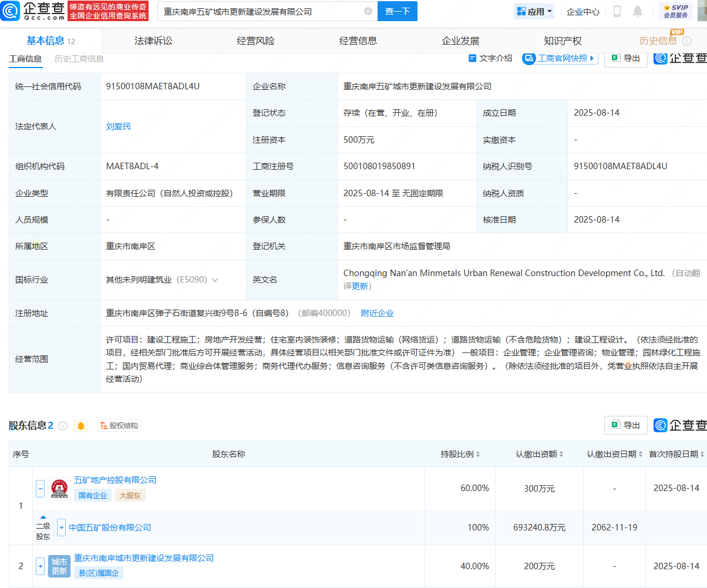Screen dimensions: 707x588
Task: Click the info icon next to 股东信息
Action: tap(63, 426)
